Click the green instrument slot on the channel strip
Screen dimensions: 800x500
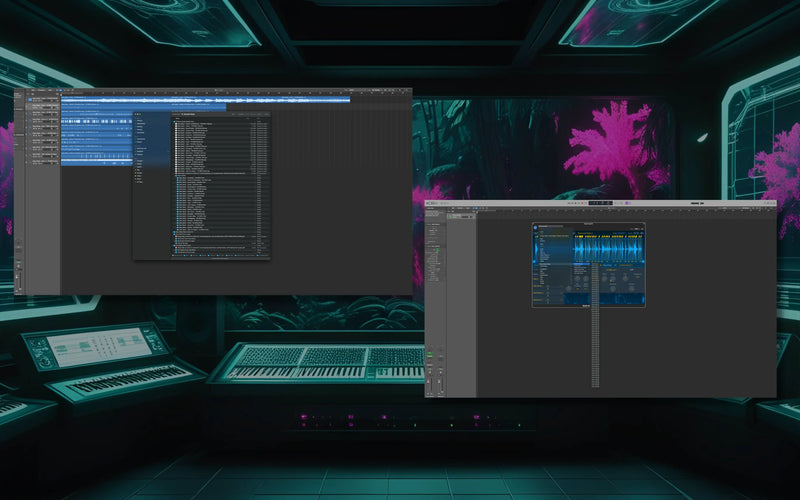431,352
